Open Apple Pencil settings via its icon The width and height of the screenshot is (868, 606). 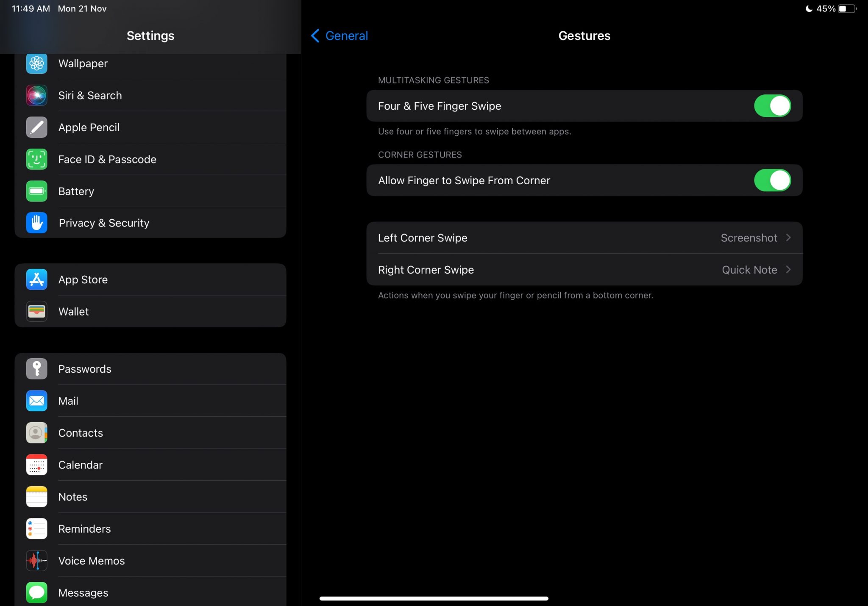[x=36, y=127]
